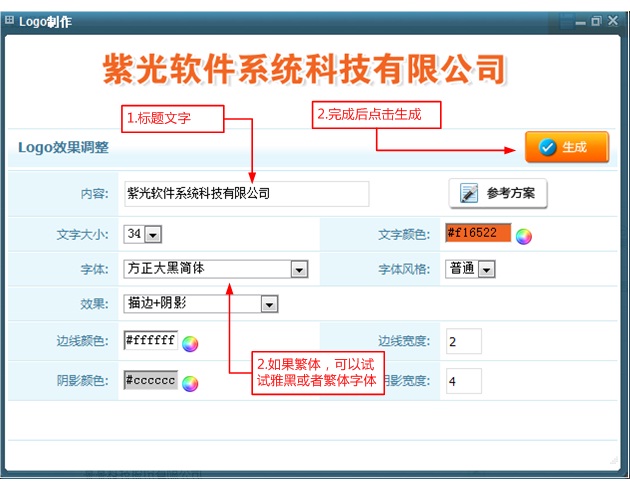Click the 边线宽度 input box
This screenshot has height=491, width=630.
(463, 342)
